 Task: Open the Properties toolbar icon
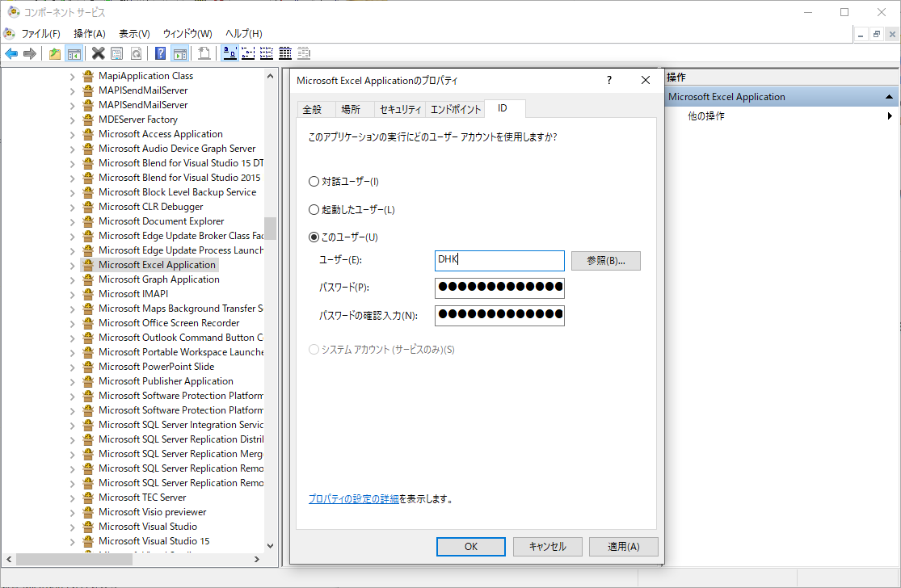116,53
